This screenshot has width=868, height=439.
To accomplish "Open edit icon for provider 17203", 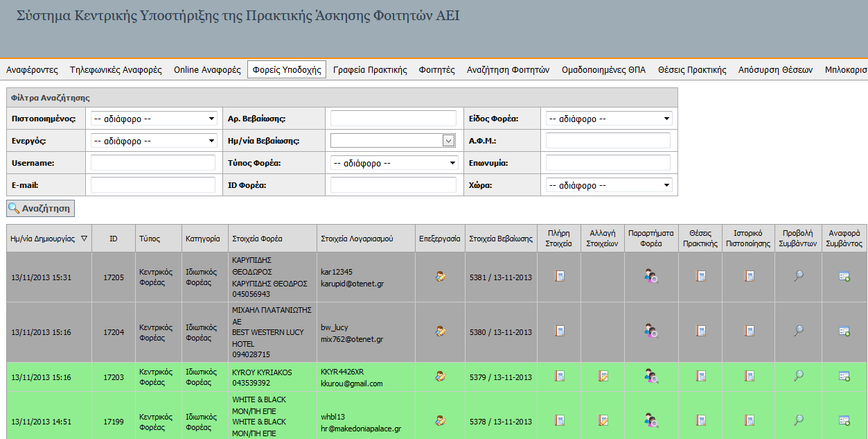I will coord(440,377).
